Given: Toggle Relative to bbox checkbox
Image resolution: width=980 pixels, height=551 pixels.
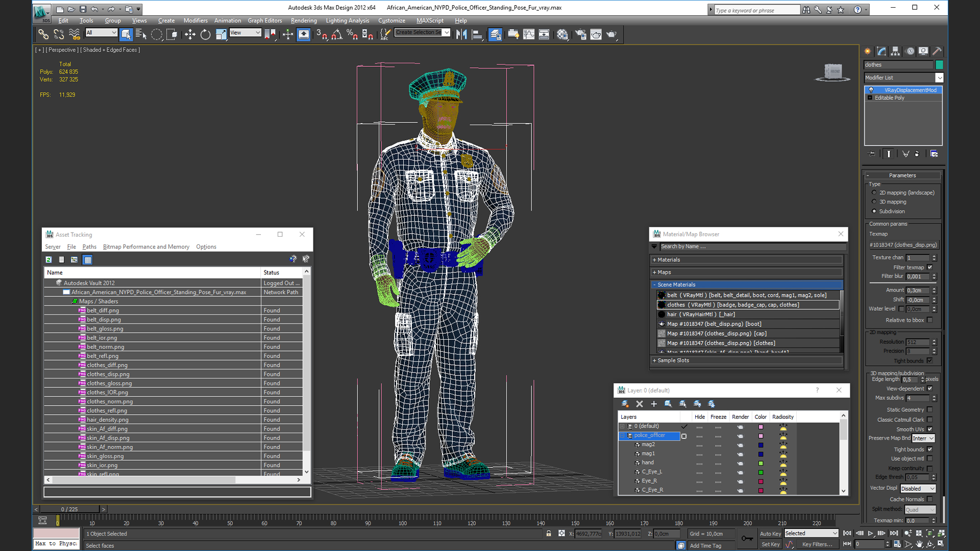Looking at the screenshot, I should [x=930, y=320].
